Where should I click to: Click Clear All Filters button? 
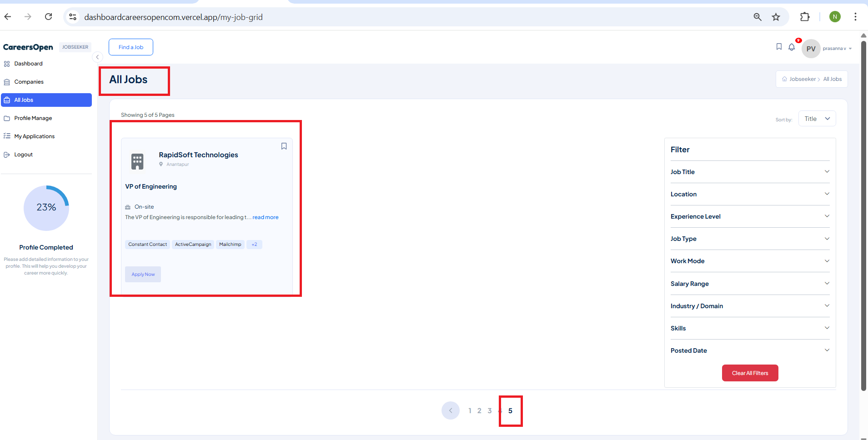750,373
